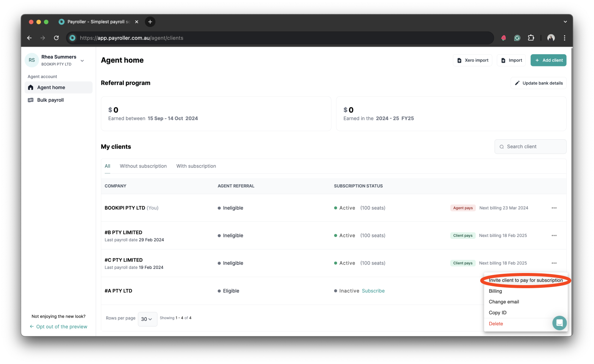The height and width of the screenshot is (364, 594).
Task: Switch to Without subscription tab
Action: (143, 166)
